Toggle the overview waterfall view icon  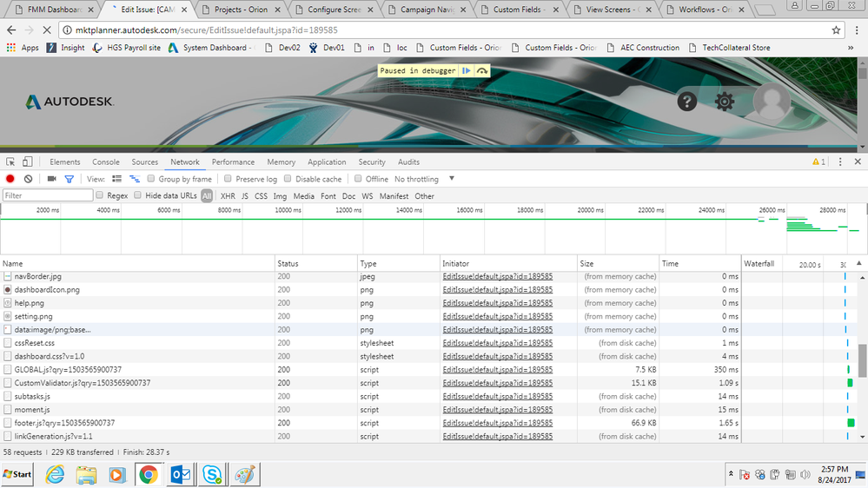tap(135, 179)
